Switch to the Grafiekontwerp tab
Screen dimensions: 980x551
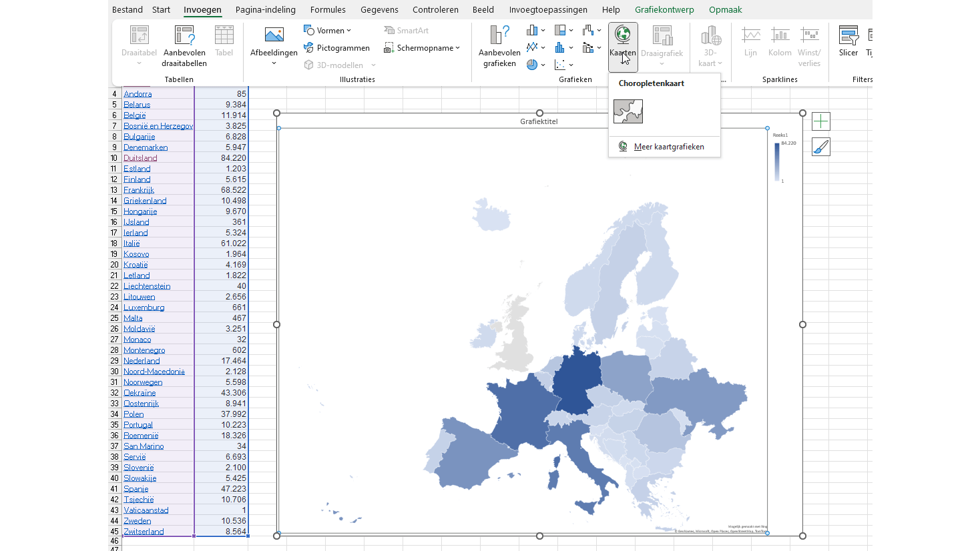[x=664, y=9]
